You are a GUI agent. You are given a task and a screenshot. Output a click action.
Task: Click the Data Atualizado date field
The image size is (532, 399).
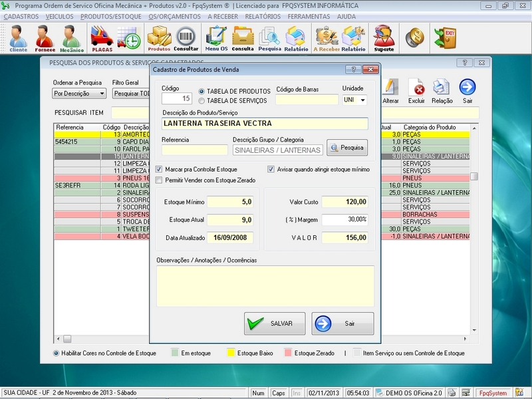pyautogui.click(x=230, y=237)
